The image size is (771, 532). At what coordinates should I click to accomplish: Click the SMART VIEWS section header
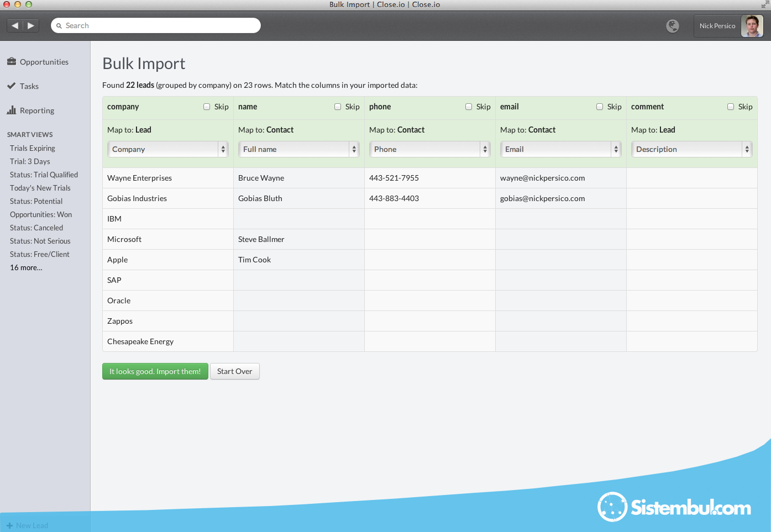point(30,134)
